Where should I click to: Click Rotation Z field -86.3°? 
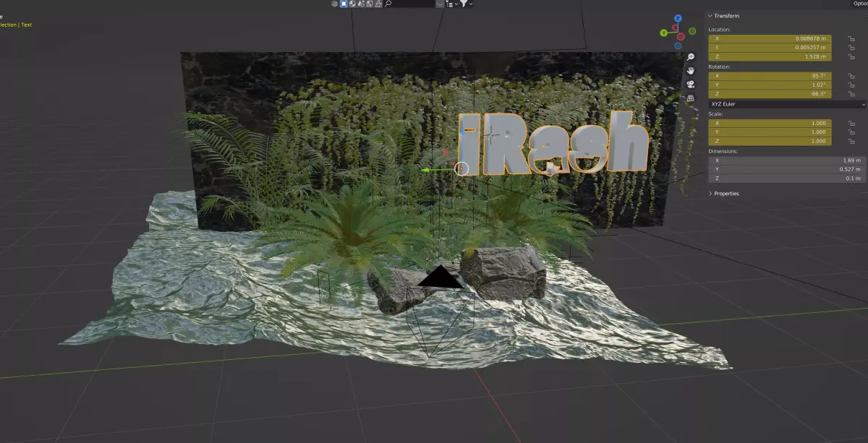pyautogui.click(x=770, y=94)
